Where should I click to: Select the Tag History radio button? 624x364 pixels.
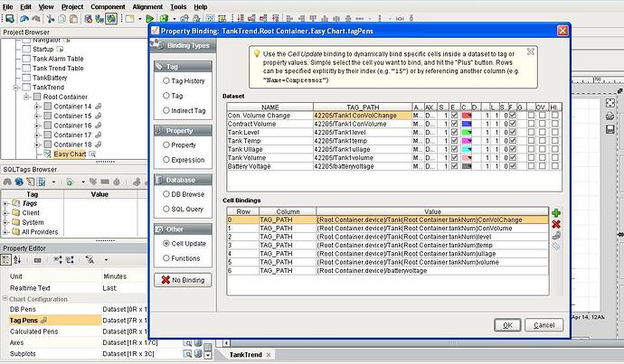click(166, 80)
